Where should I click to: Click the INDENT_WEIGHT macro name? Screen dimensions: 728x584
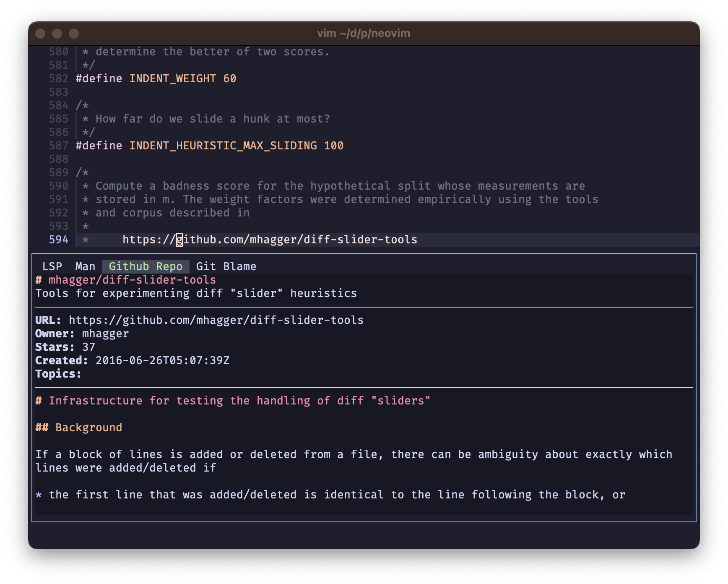coord(172,78)
